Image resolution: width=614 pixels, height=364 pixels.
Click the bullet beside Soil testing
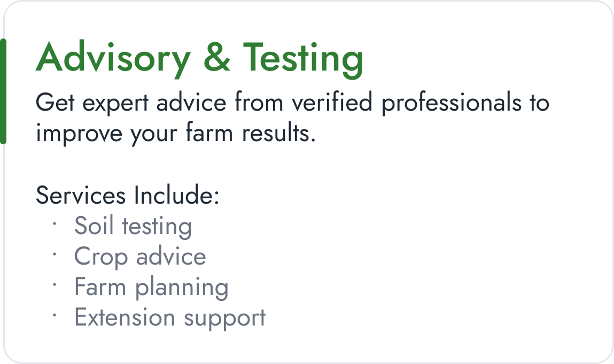click(55, 224)
